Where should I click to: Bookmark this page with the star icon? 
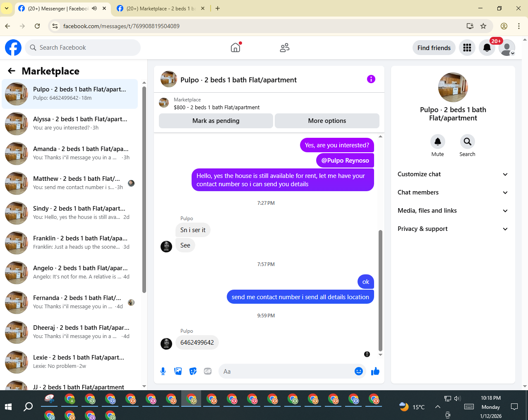point(483,26)
